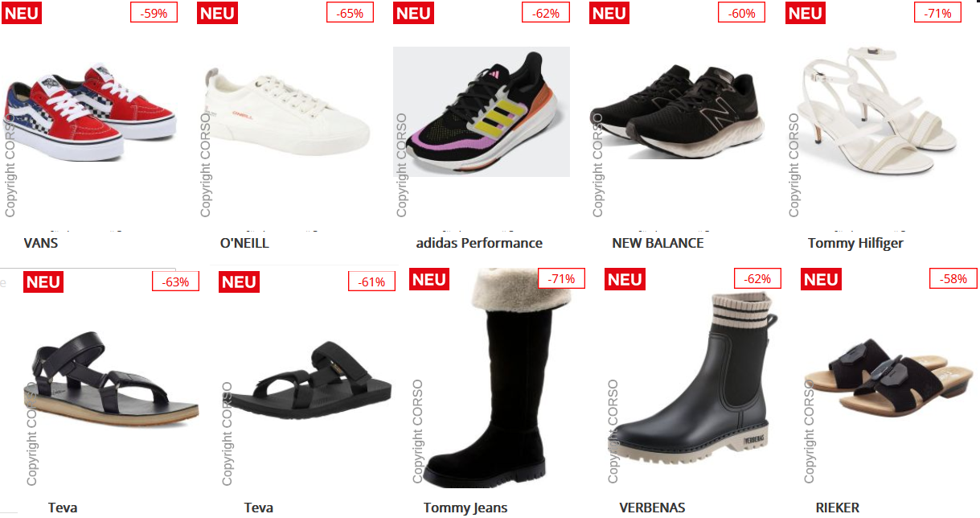Click the -65% discount badge on O'NEILL
Viewport: 980px width, 518px height.
[350, 13]
